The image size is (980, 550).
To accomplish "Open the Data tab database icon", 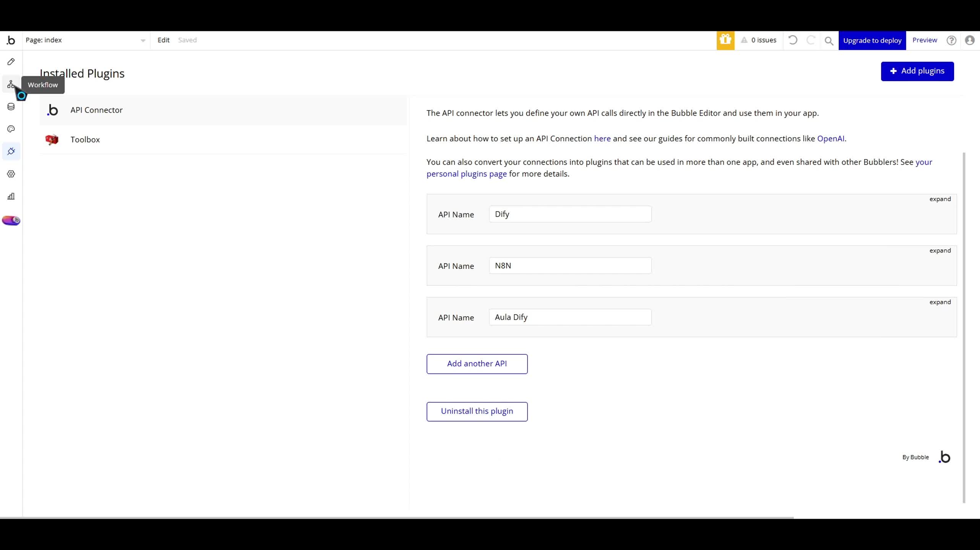I will coord(11,107).
